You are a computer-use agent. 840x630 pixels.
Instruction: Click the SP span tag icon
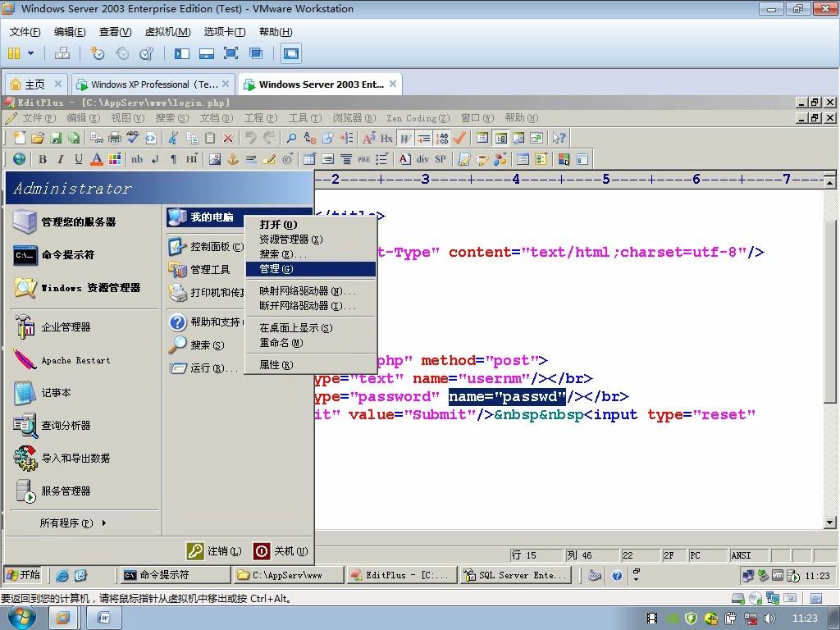[441, 159]
